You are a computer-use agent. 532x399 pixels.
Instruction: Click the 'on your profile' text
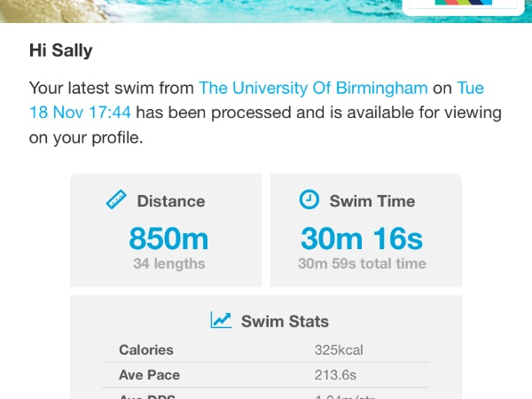click(85, 138)
